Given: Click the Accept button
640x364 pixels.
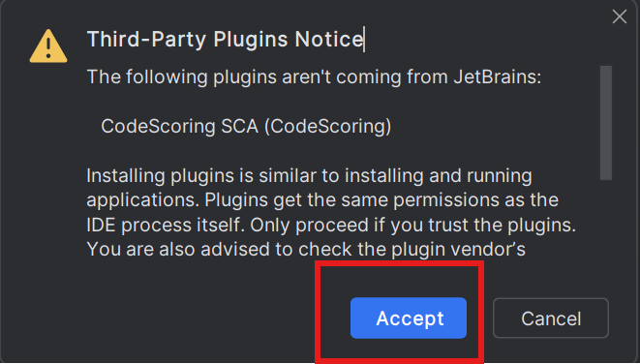Looking at the screenshot, I should 409,318.
